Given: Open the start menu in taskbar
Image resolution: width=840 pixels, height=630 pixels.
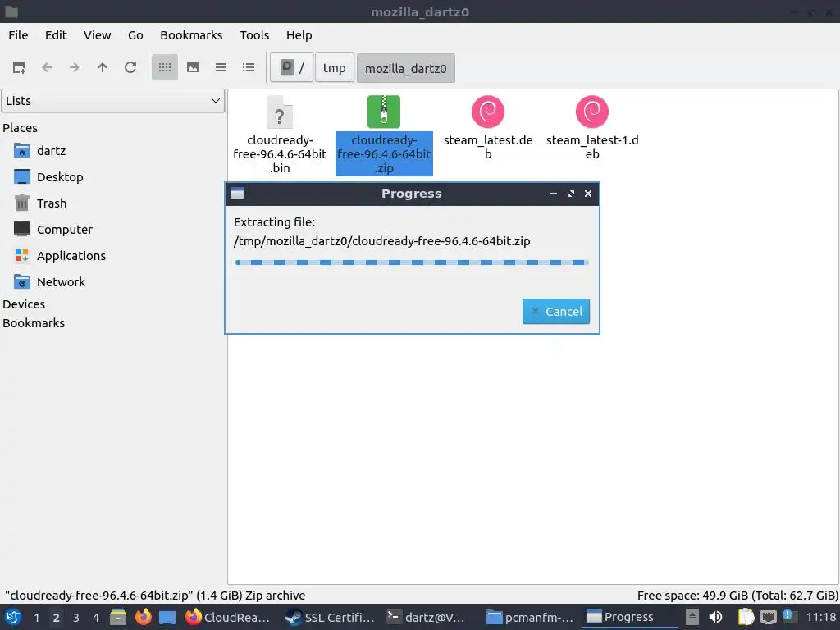Looking at the screenshot, I should click(x=13, y=617).
